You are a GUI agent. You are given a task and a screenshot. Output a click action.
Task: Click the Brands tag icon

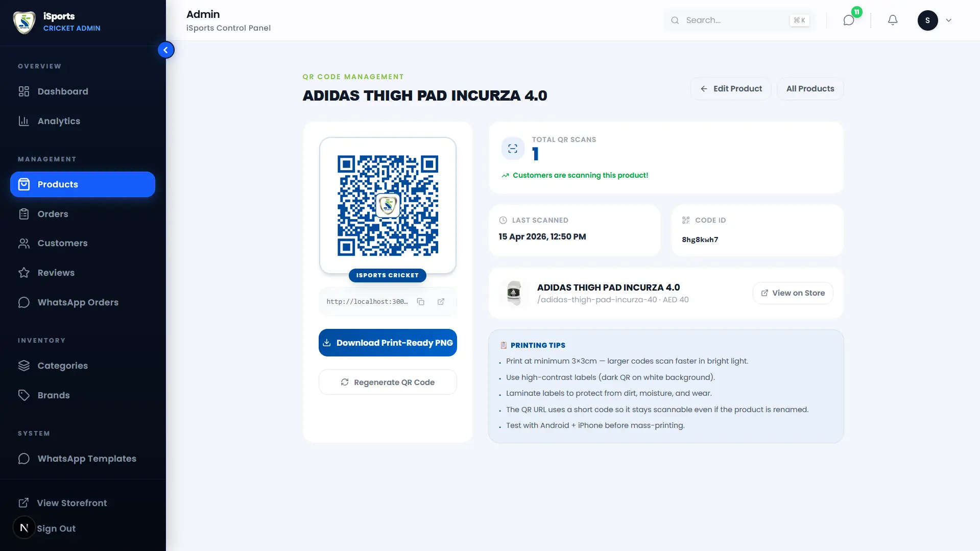(x=24, y=395)
